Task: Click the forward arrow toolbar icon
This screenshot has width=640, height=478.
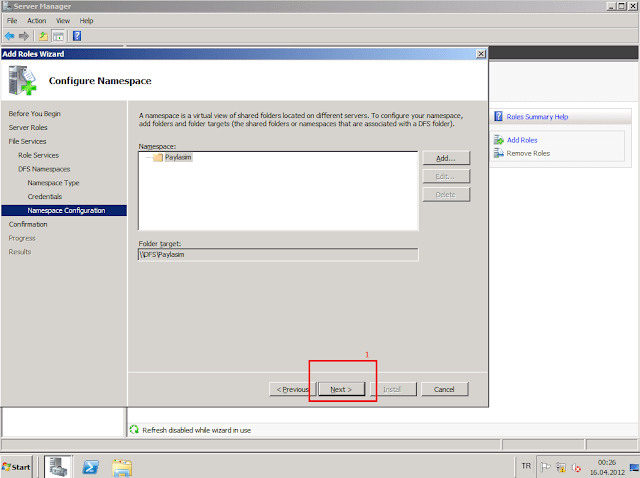Action: coord(24,35)
